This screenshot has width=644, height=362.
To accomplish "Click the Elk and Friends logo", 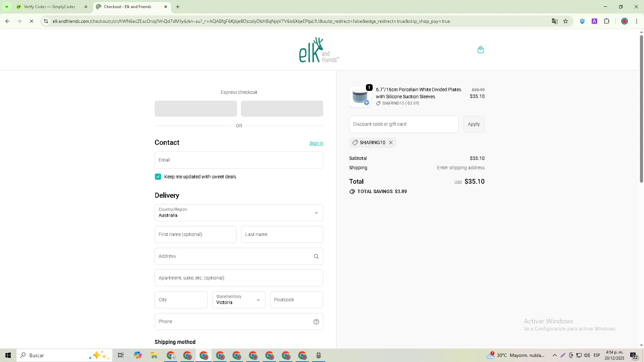I will pyautogui.click(x=319, y=50).
